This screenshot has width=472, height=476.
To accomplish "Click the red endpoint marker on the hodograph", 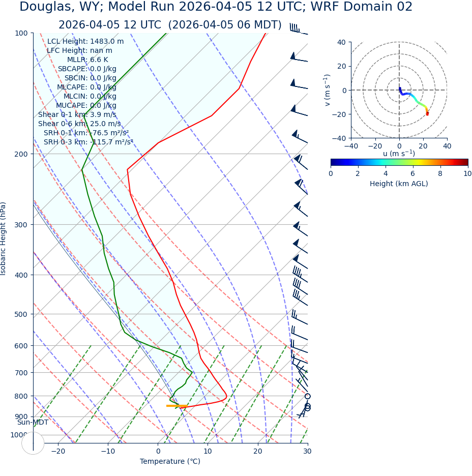I will tap(427, 114).
